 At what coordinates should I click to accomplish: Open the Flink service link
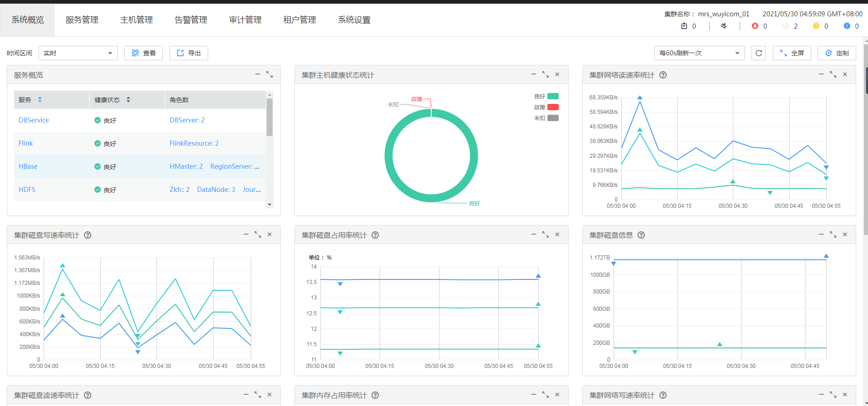click(26, 143)
